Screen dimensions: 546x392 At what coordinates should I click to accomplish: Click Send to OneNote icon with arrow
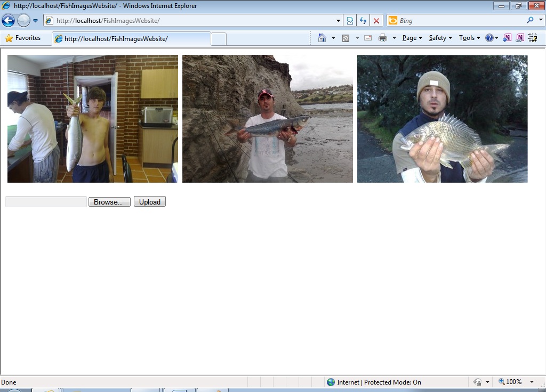[508, 38]
